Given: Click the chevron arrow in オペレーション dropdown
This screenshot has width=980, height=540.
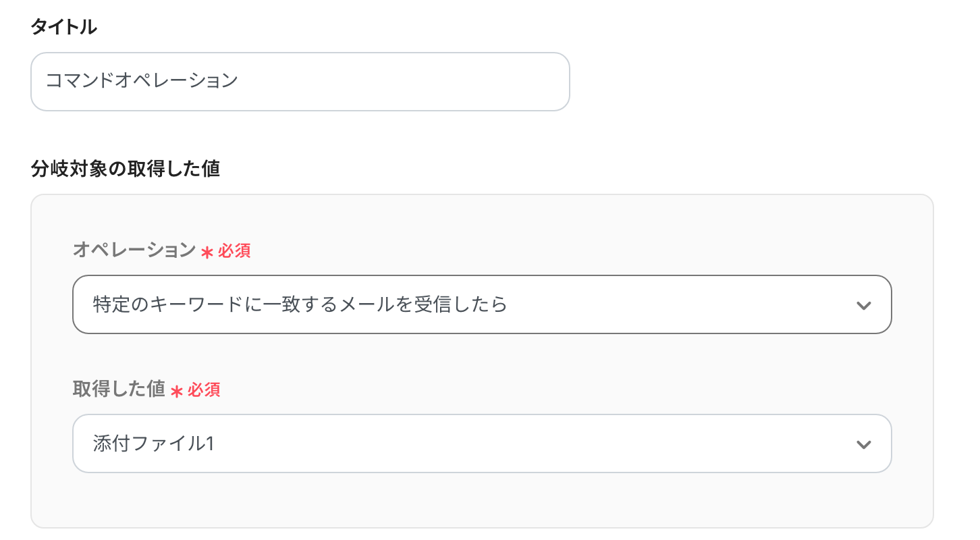Looking at the screenshot, I should [863, 305].
